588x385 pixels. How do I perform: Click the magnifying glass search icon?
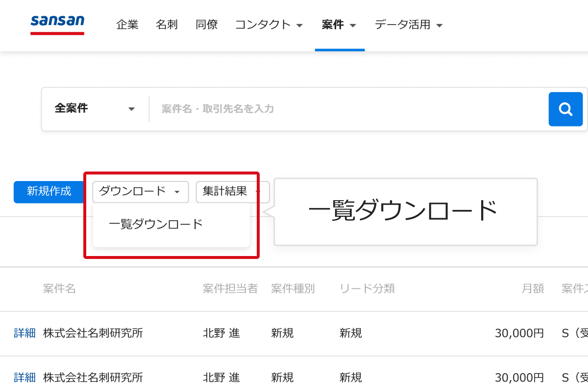point(565,109)
